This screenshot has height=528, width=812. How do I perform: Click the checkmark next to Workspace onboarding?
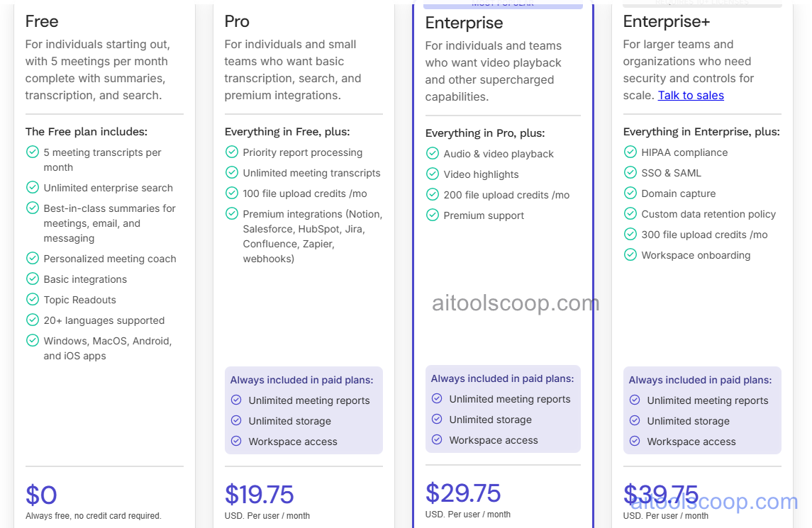(x=630, y=255)
